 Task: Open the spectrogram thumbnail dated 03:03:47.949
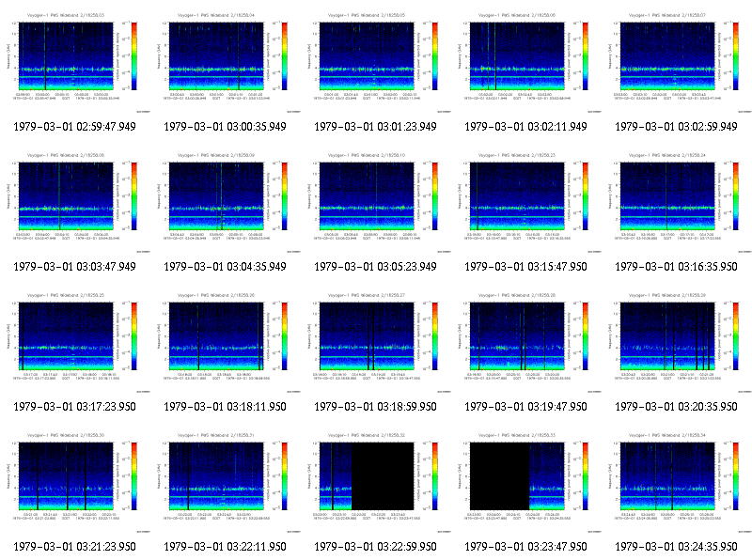[x=75, y=201]
